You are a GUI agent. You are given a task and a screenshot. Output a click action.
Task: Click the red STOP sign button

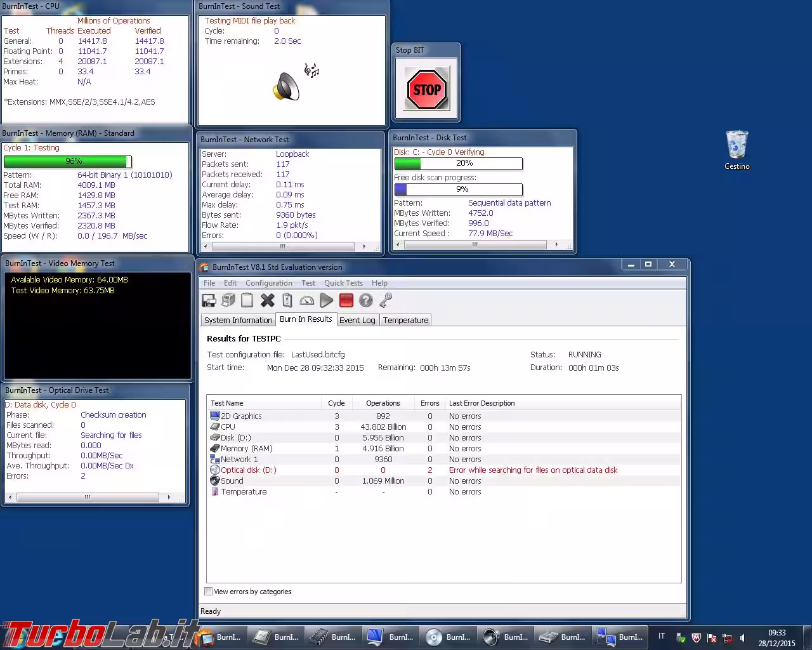click(426, 90)
